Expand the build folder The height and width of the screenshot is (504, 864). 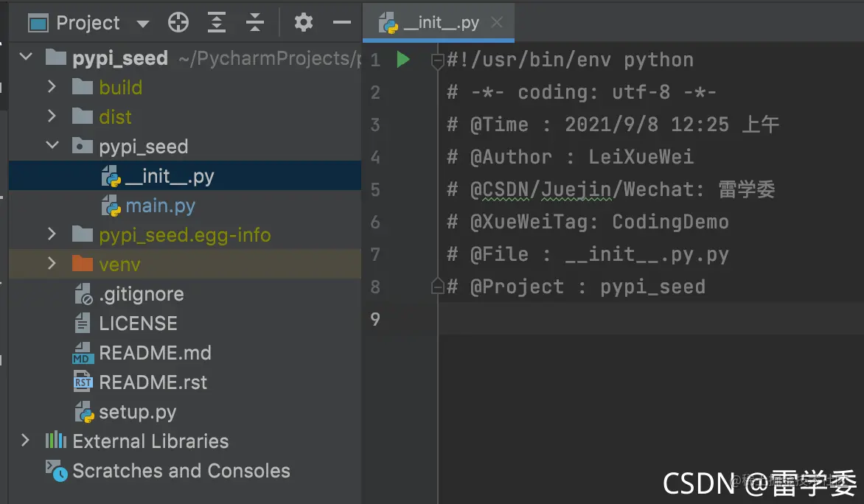[52, 86]
